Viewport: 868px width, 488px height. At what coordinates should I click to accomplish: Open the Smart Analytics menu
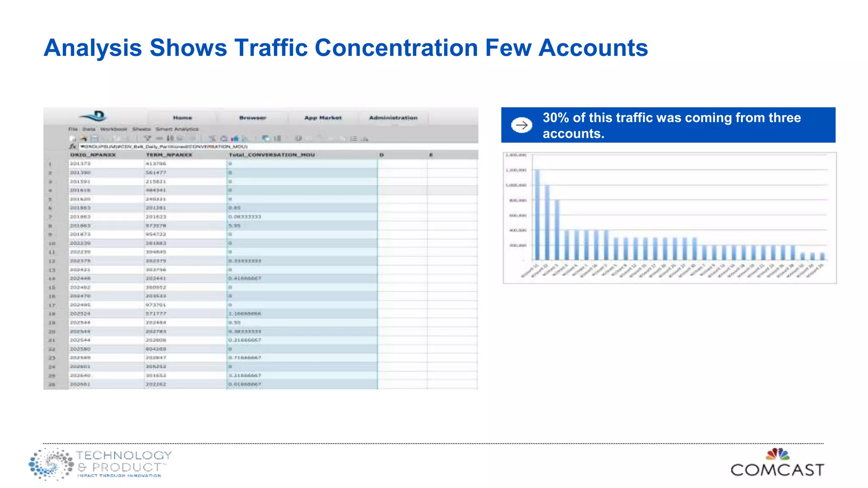177,129
